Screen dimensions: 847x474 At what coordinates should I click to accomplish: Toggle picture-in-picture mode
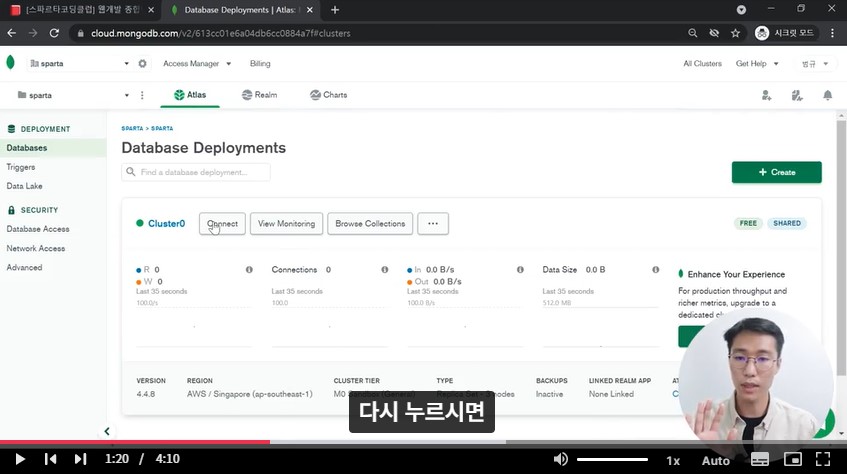(x=792, y=459)
